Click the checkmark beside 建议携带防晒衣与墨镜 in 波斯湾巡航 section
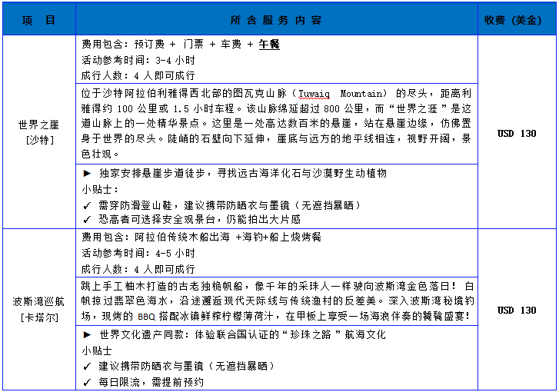The image size is (559, 392). pyautogui.click(x=86, y=367)
